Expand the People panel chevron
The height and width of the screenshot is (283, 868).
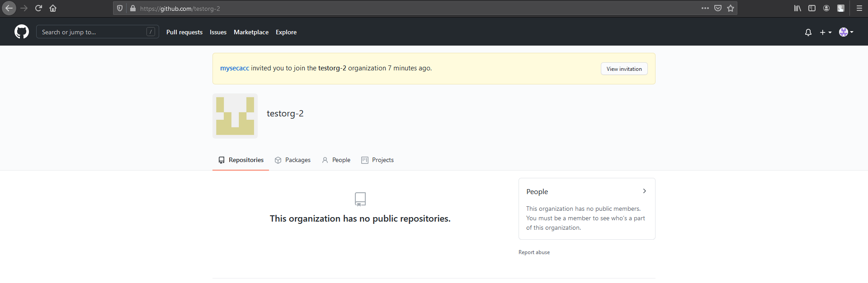(x=644, y=191)
